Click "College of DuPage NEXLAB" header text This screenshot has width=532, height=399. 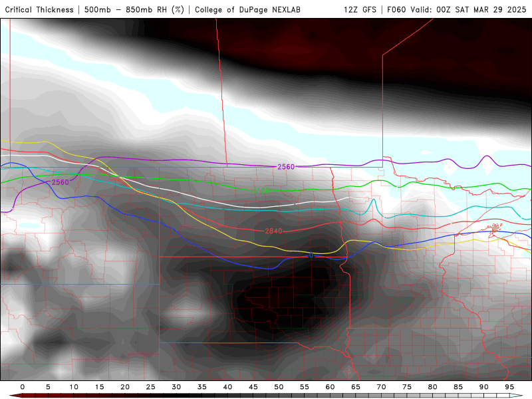coord(247,9)
